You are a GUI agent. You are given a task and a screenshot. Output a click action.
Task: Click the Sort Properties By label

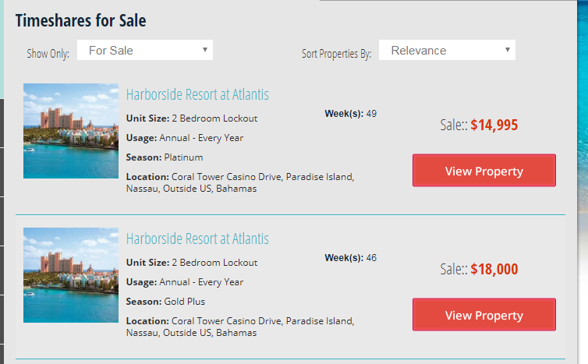point(336,54)
